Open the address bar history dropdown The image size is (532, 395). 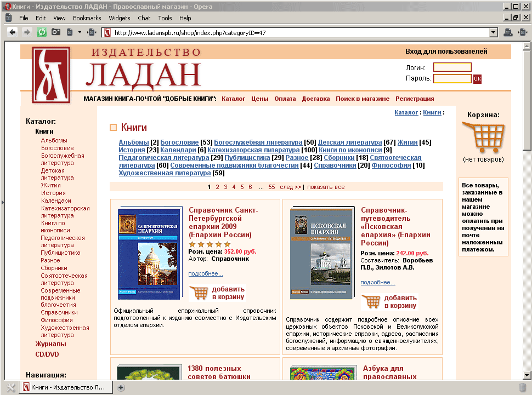tap(494, 32)
